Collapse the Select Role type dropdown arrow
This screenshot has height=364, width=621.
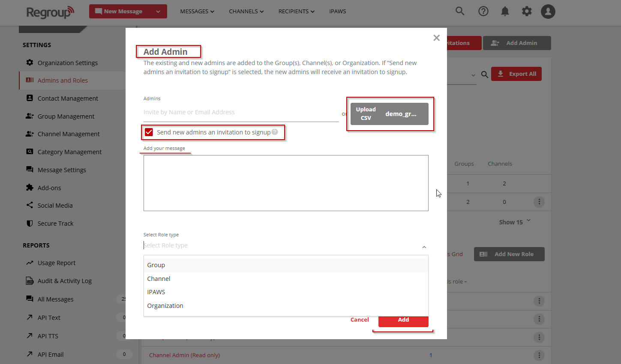(424, 247)
